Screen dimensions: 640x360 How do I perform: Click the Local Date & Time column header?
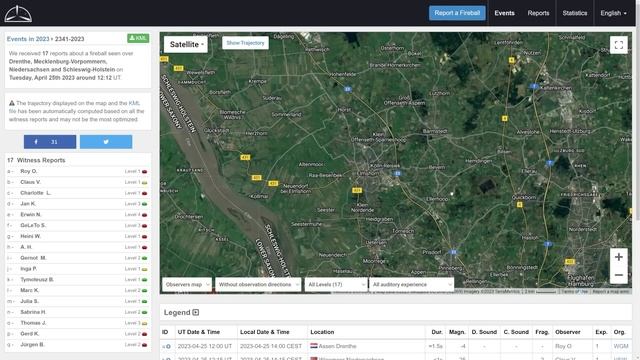[264, 332]
